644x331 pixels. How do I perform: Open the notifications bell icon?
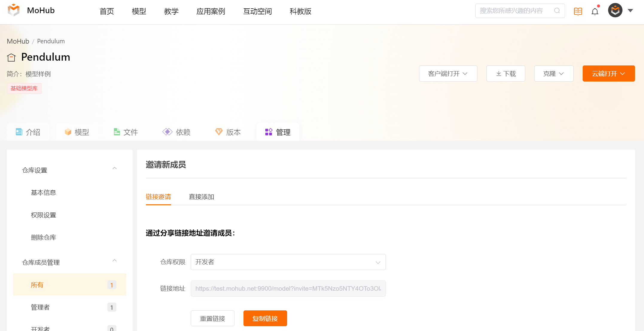coord(595,11)
